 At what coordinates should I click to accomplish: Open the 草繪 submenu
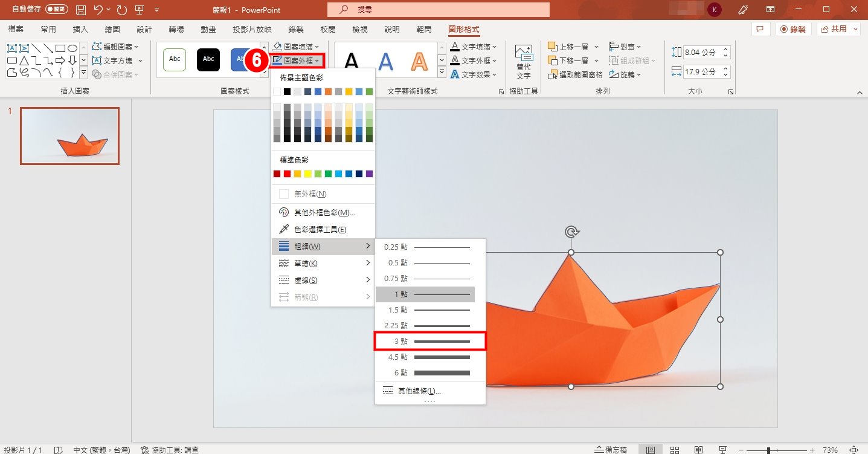pyautogui.click(x=323, y=263)
